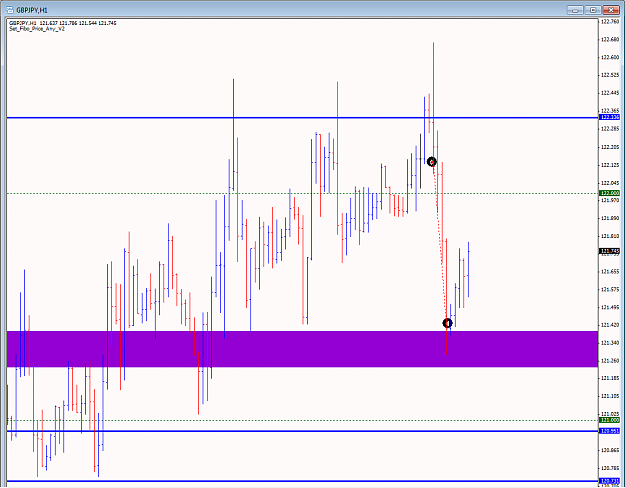Click the 121.185 price scale label

point(610,378)
